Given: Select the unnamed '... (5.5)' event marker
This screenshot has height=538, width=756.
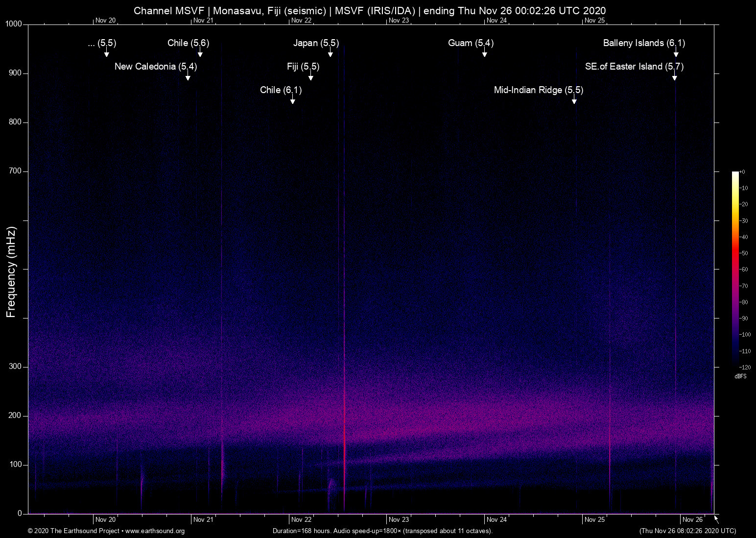Looking at the screenshot, I should tap(102, 43).
